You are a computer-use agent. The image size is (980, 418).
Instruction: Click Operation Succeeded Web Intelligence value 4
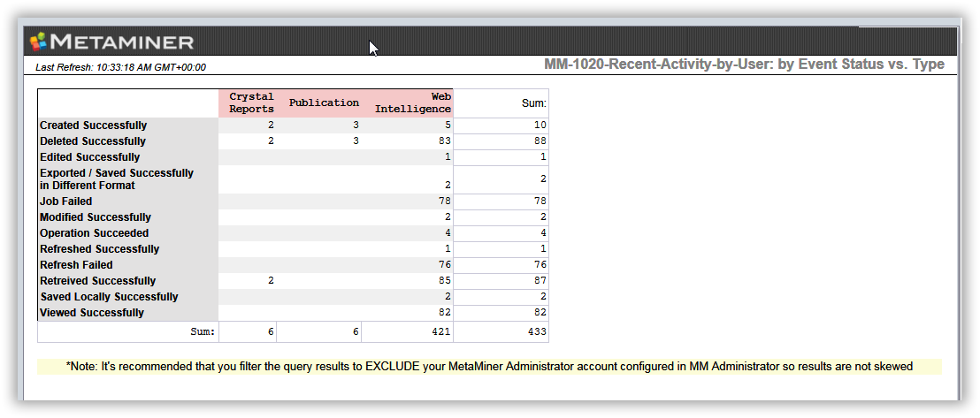click(448, 233)
